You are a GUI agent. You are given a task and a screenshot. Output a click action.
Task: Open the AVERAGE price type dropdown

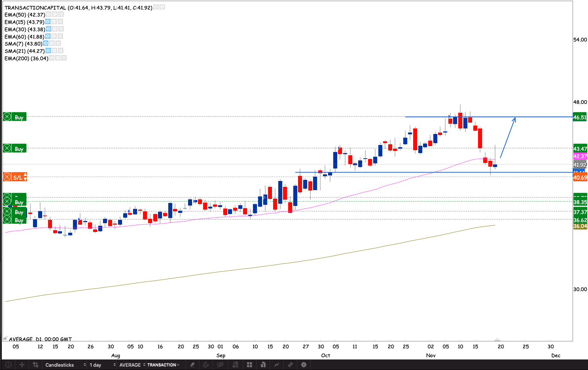(x=132, y=364)
